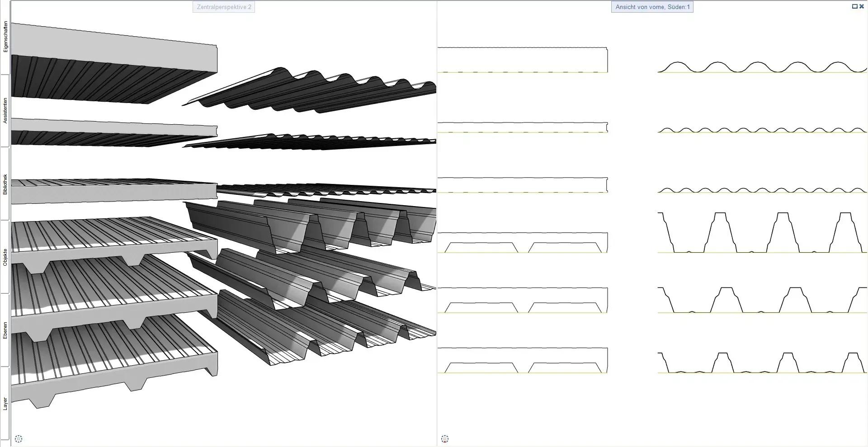Click navigation compass icon in front view
Viewport: 868px width, 447px height.
[445, 439]
